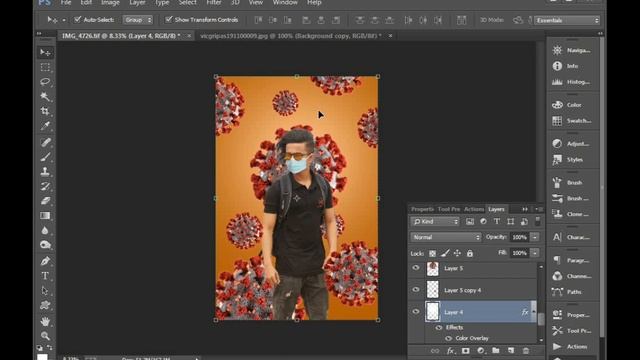Open the Auto-Select Group dropdown
This screenshot has width=640, height=360.
(x=138, y=20)
